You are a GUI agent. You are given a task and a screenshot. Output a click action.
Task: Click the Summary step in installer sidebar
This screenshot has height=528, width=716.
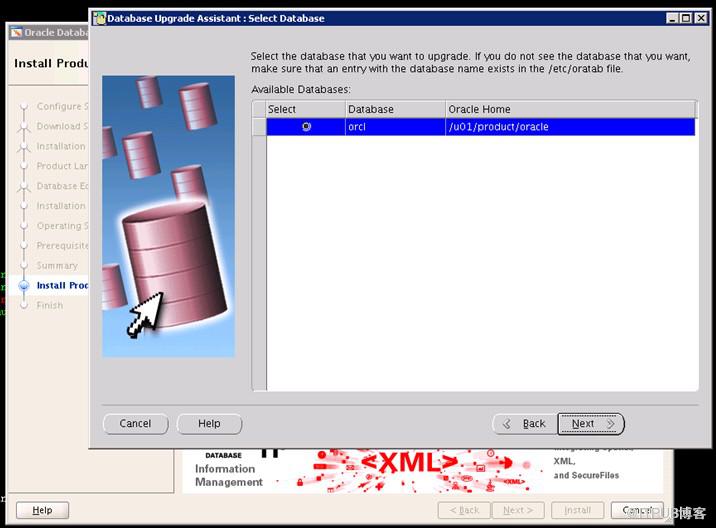pos(57,265)
